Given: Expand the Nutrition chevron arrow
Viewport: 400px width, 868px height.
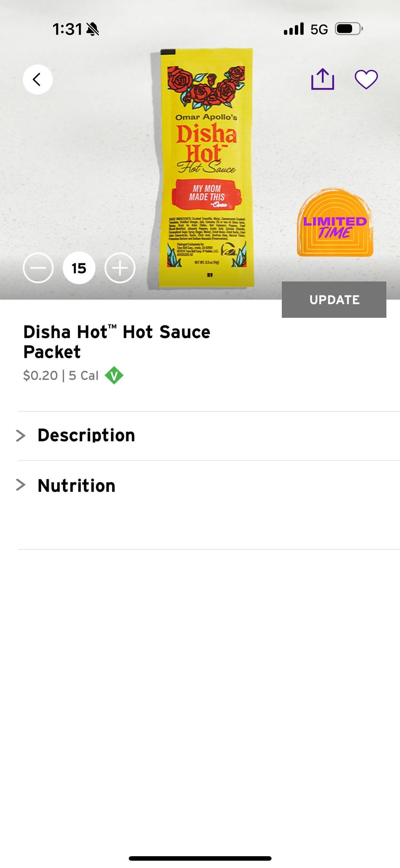Looking at the screenshot, I should tap(21, 485).
